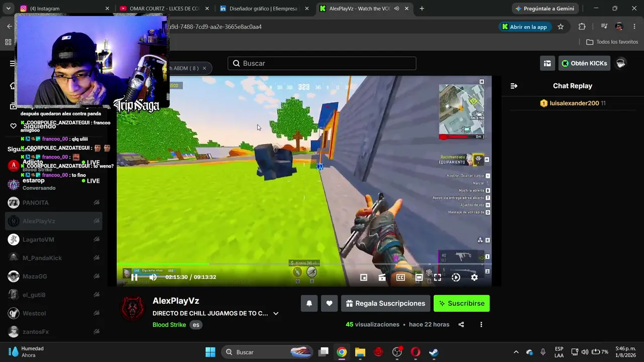644x362 pixels.
Task: Open the tab search dropdown
Action: [8, 9]
